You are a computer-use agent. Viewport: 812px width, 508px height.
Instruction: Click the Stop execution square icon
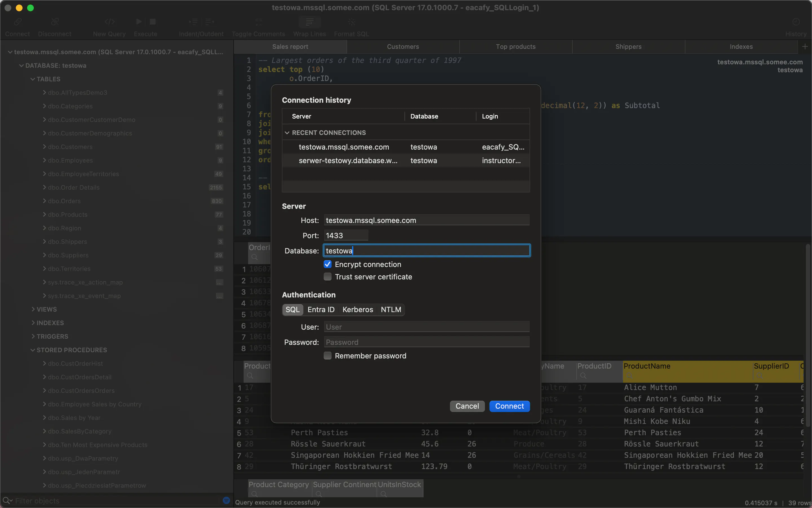(x=153, y=22)
